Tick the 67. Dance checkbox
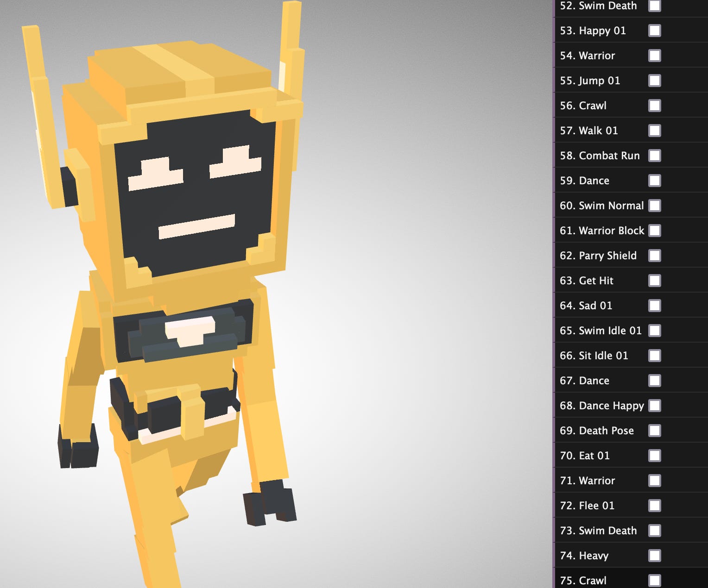 click(x=654, y=381)
